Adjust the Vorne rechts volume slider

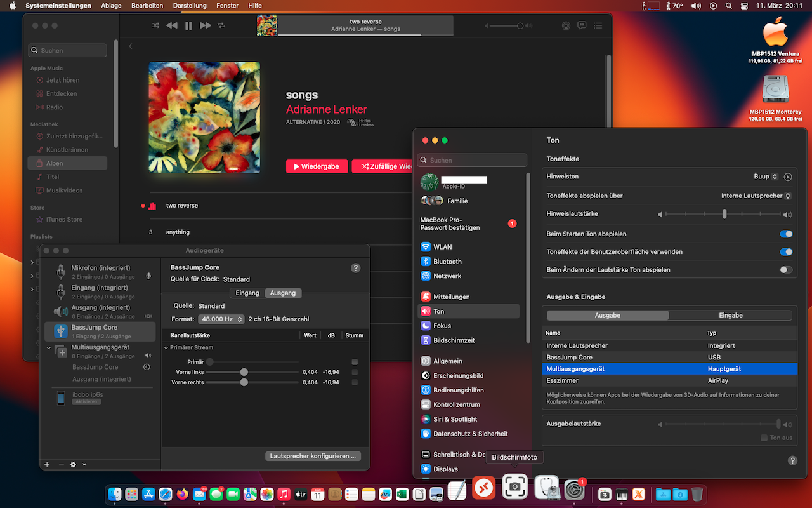252,382
